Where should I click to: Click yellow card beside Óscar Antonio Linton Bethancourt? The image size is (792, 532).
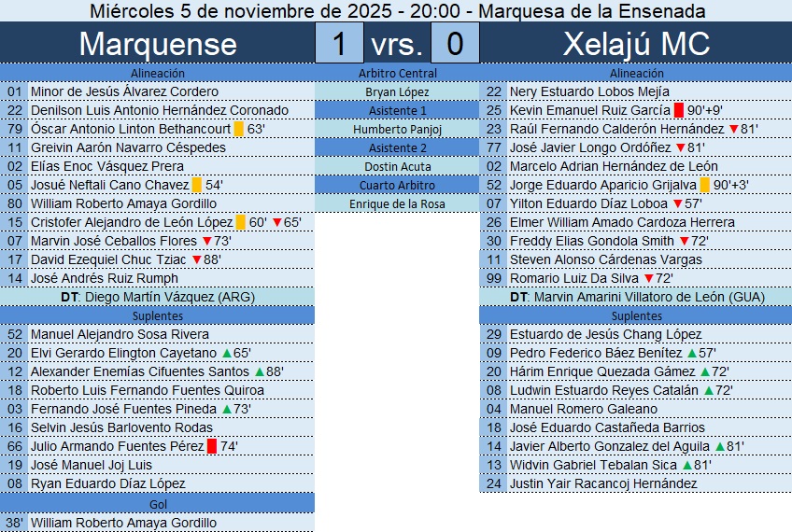tap(239, 129)
